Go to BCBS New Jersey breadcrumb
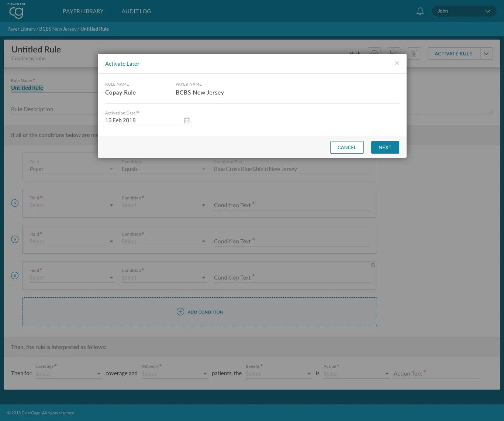Image resolution: width=504 pixels, height=421 pixels. coord(58,29)
